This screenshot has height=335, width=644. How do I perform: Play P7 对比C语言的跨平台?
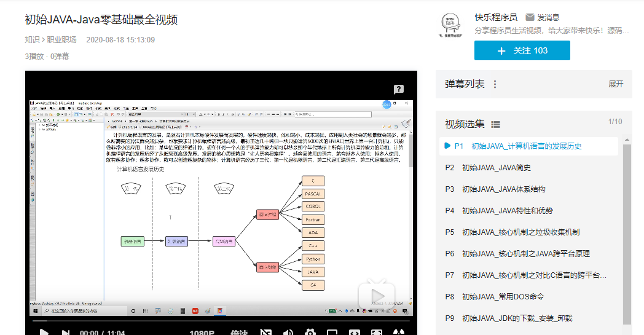pyautogui.click(x=528, y=275)
